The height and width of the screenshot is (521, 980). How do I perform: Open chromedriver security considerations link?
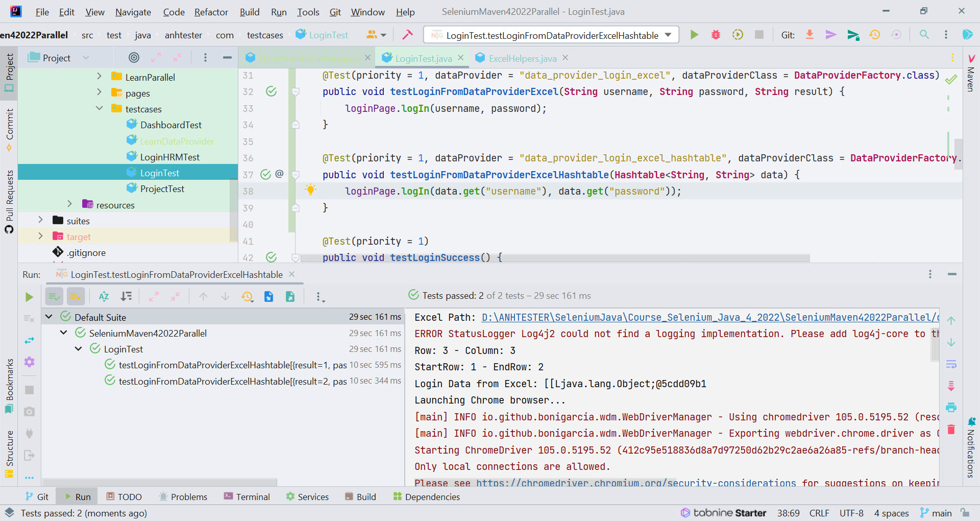pyautogui.click(x=636, y=482)
